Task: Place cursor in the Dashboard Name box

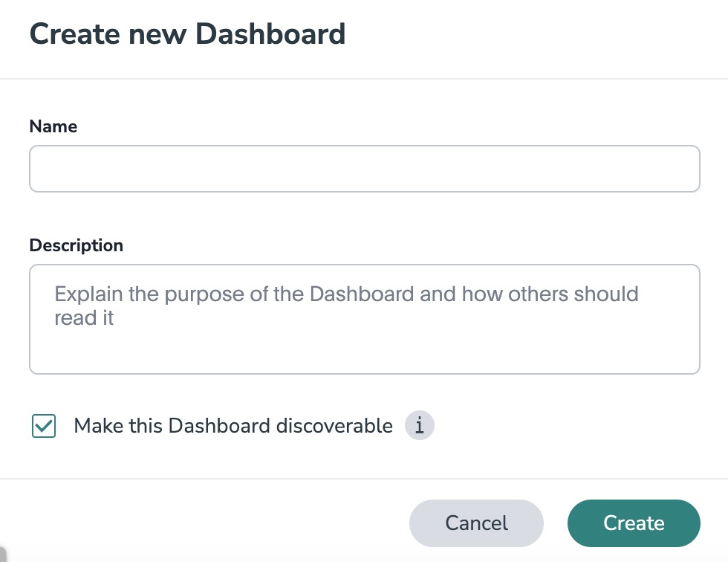Action: point(364,169)
